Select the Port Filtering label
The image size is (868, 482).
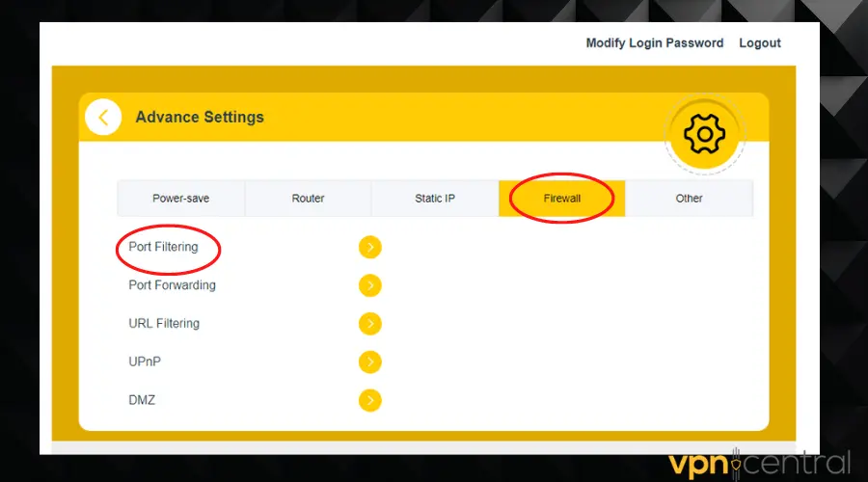pyautogui.click(x=163, y=247)
